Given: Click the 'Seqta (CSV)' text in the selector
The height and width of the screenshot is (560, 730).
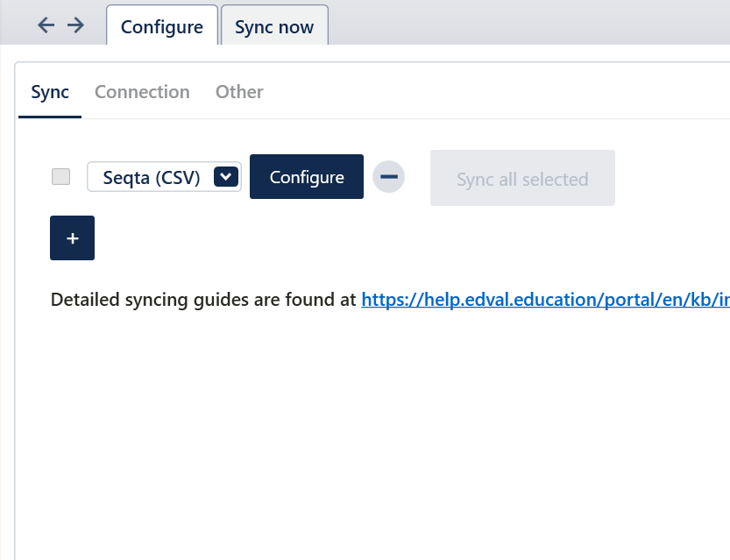Looking at the screenshot, I should [152, 177].
